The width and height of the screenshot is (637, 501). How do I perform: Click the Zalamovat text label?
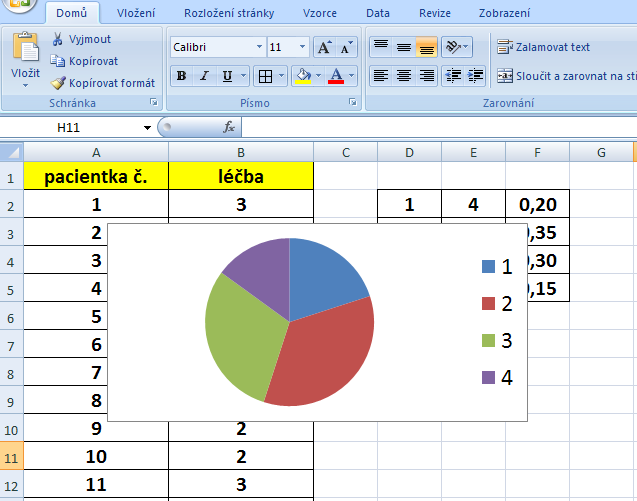tap(553, 47)
